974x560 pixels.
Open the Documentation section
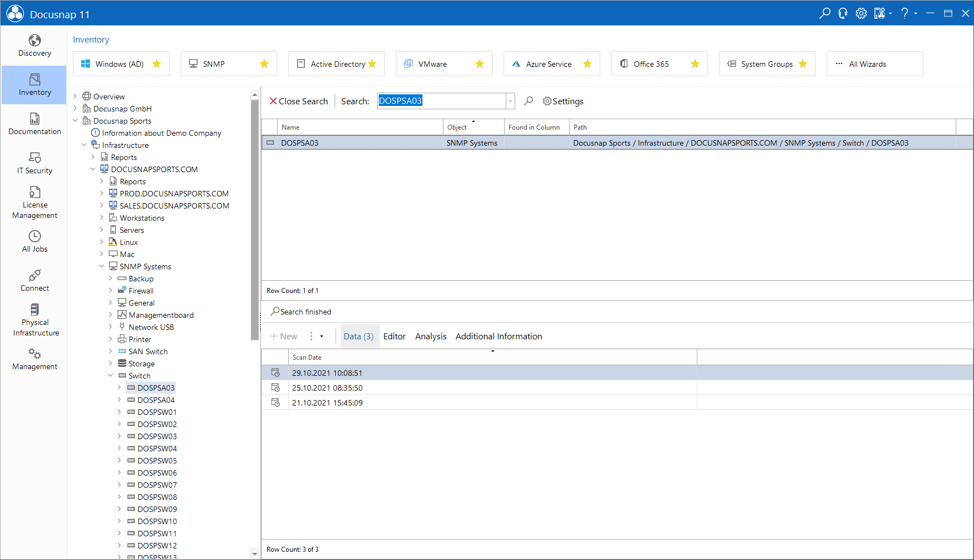pos(34,124)
